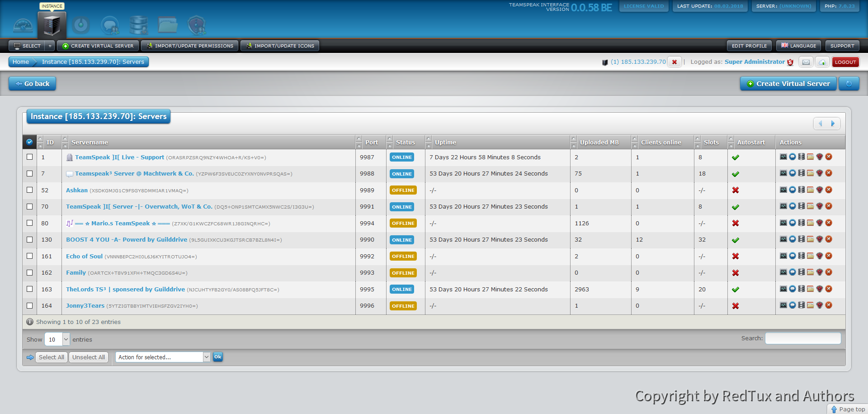The width and height of the screenshot is (868, 414).
Task: Check the box for server ID 70
Action: point(29,206)
